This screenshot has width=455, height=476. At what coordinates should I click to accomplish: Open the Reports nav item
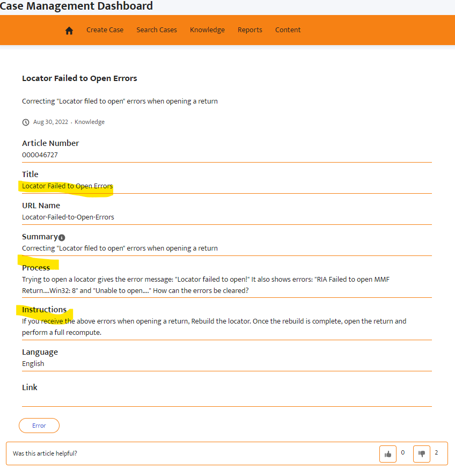250,30
